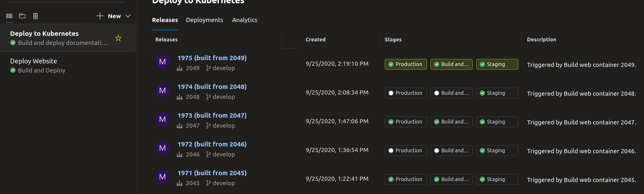Screen dimensions: 644x194
Task: Open release 1971 (built from 2045)
Action: (212, 173)
